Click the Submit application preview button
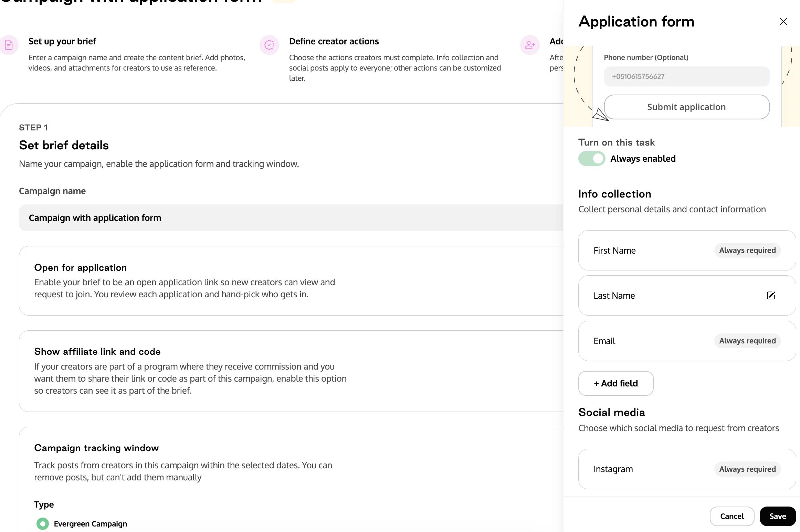Viewport: 800px width, 532px height. coord(687,107)
